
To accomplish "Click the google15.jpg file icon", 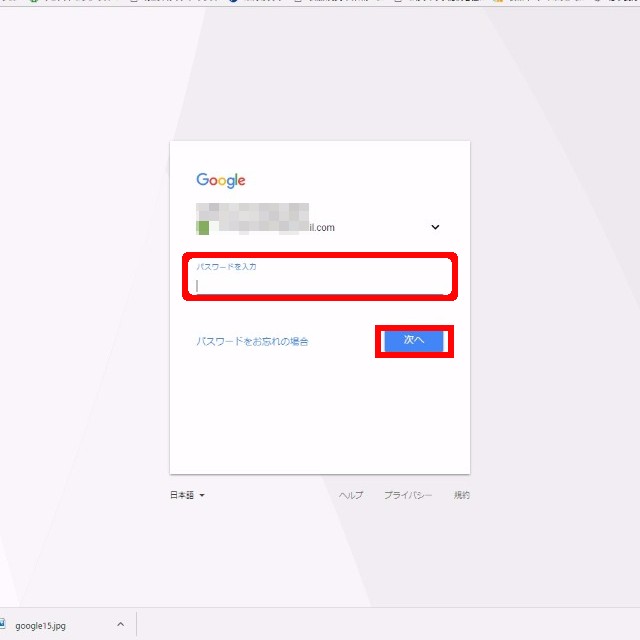I will [x=2, y=624].
